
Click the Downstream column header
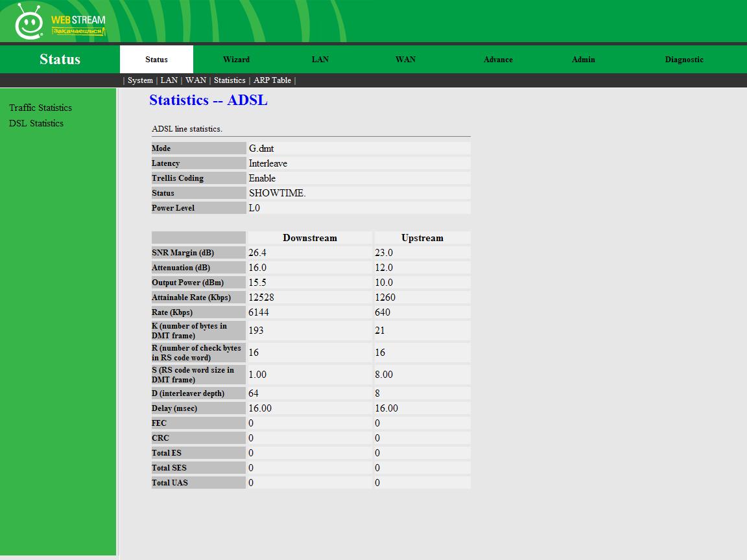tap(310, 238)
